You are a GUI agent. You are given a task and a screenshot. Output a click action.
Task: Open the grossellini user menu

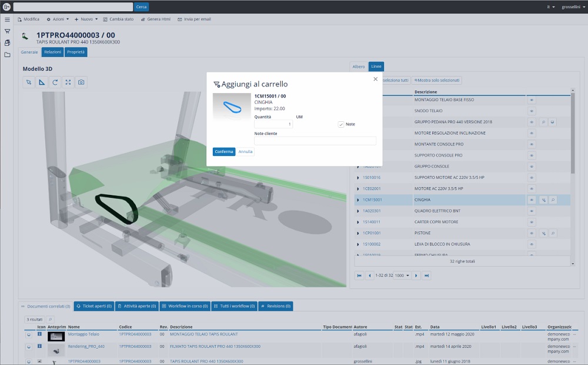573,6
